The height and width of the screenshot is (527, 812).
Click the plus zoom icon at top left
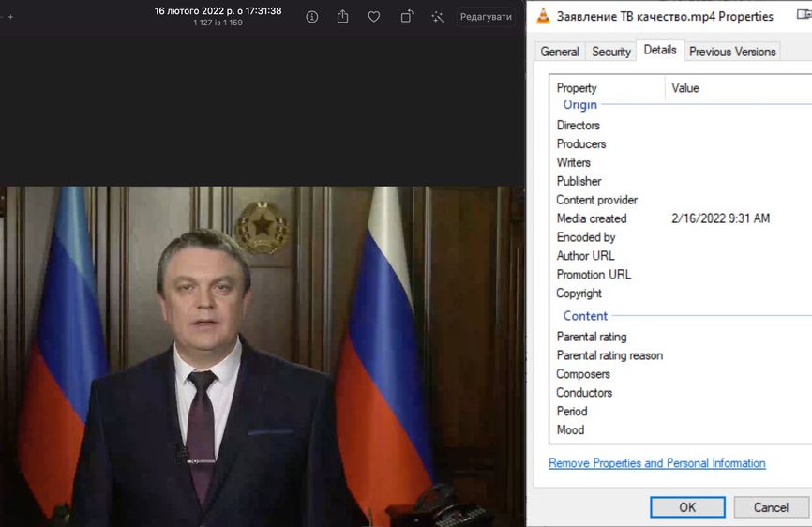point(10,17)
